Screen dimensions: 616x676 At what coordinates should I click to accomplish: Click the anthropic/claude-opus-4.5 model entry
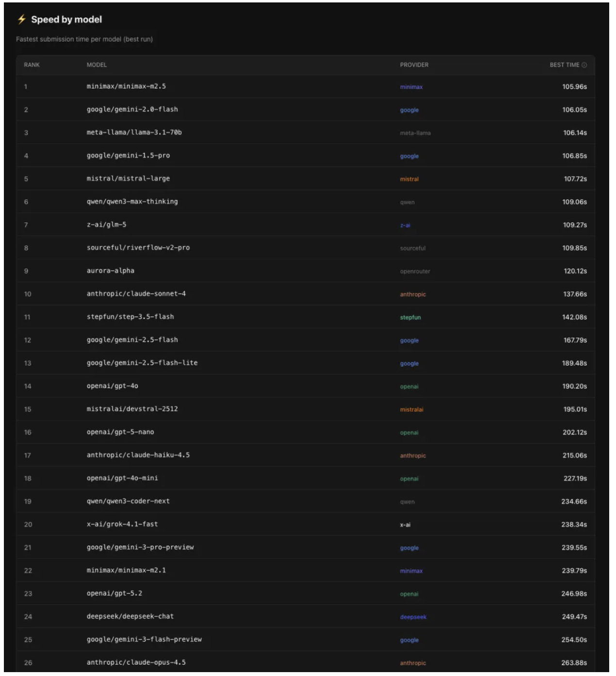tap(136, 662)
